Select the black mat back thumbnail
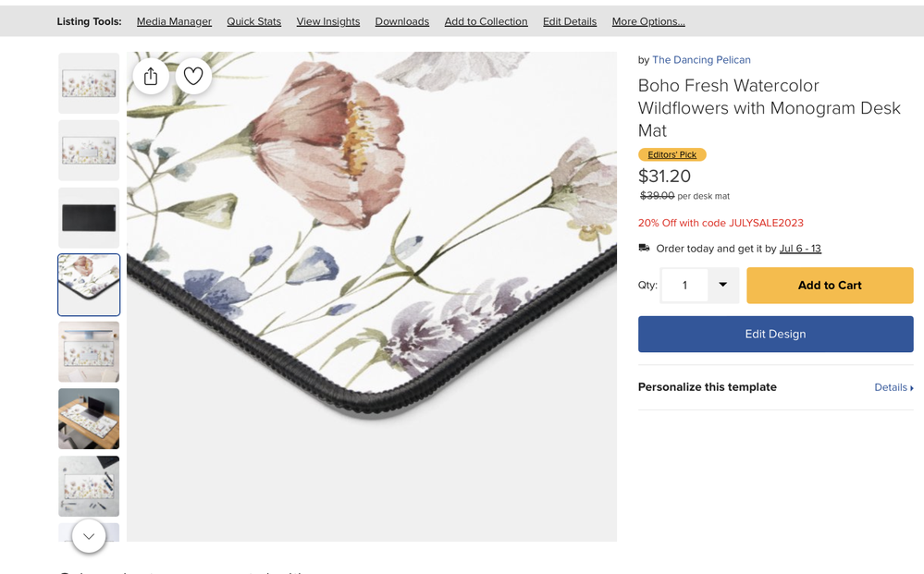 [x=89, y=218]
